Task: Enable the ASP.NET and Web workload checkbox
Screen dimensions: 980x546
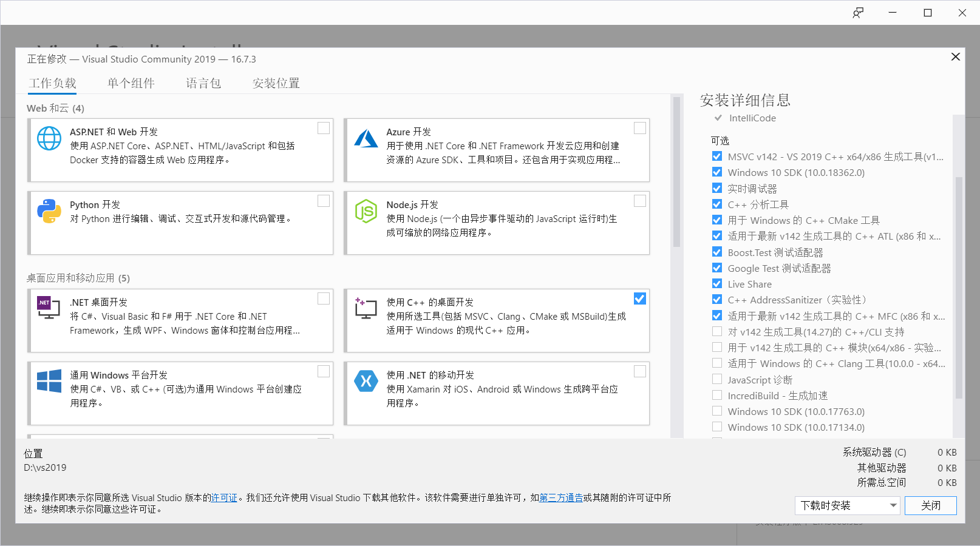Action: (324, 128)
